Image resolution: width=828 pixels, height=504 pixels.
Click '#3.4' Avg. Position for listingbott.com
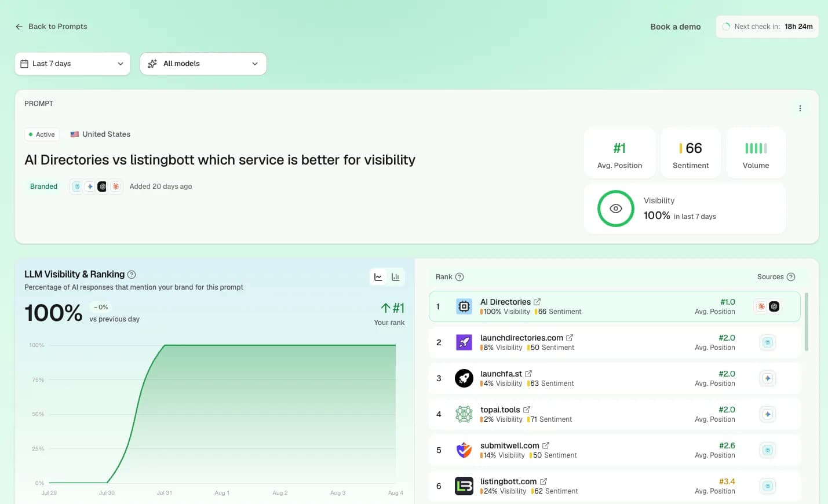(727, 481)
